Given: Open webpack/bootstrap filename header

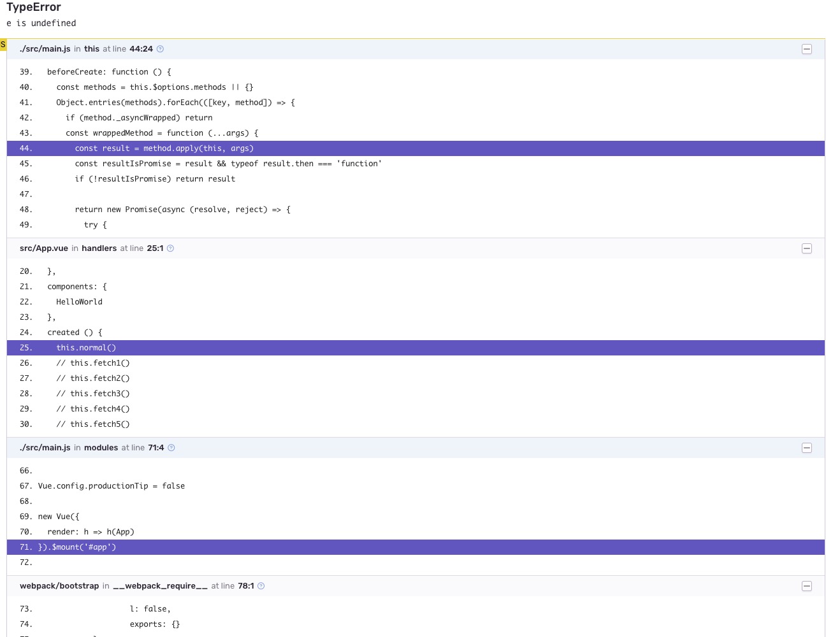Looking at the screenshot, I should (x=59, y=586).
